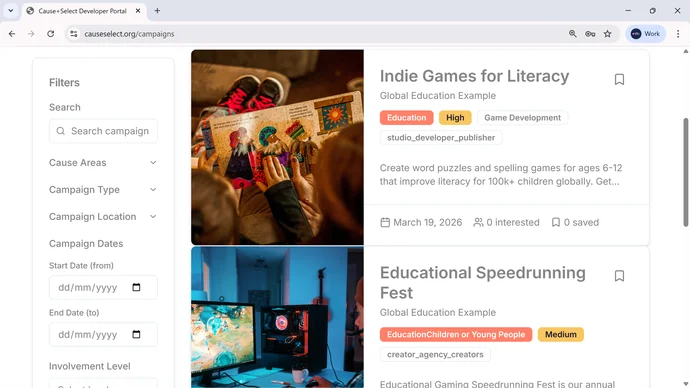Open the browser zoom control icon

click(573, 34)
